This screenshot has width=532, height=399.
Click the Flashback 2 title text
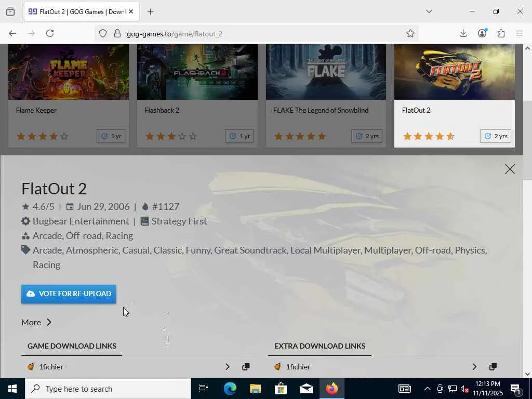click(x=162, y=110)
